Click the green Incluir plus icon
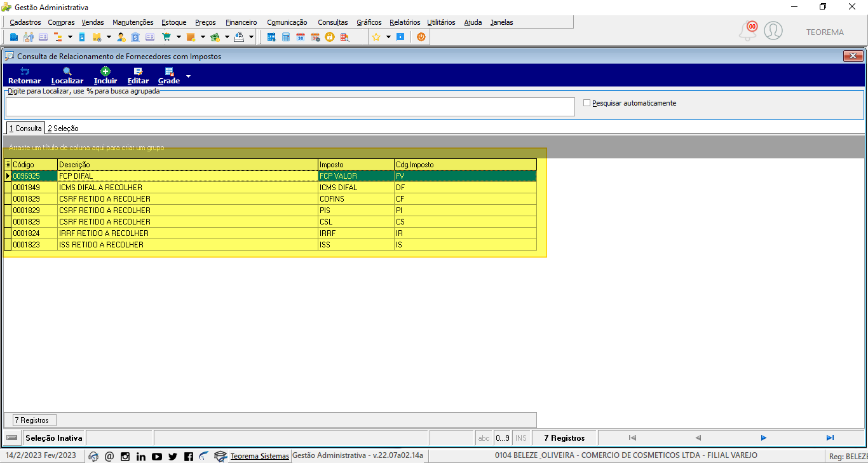 point(105,71)
